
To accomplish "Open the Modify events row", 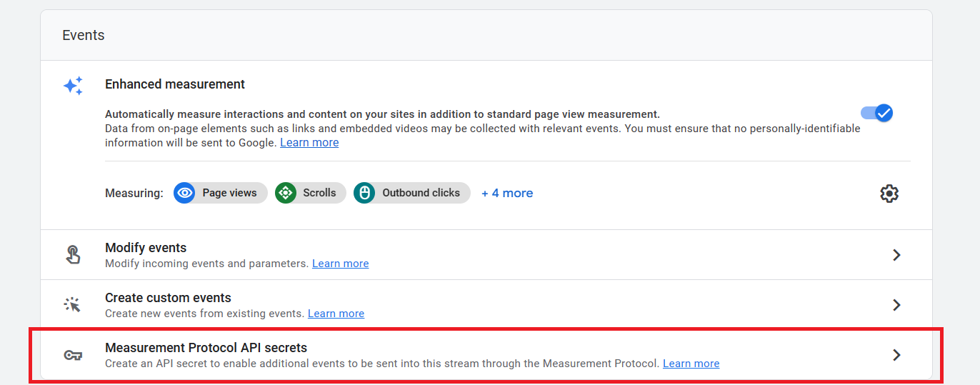I will 486,255.
